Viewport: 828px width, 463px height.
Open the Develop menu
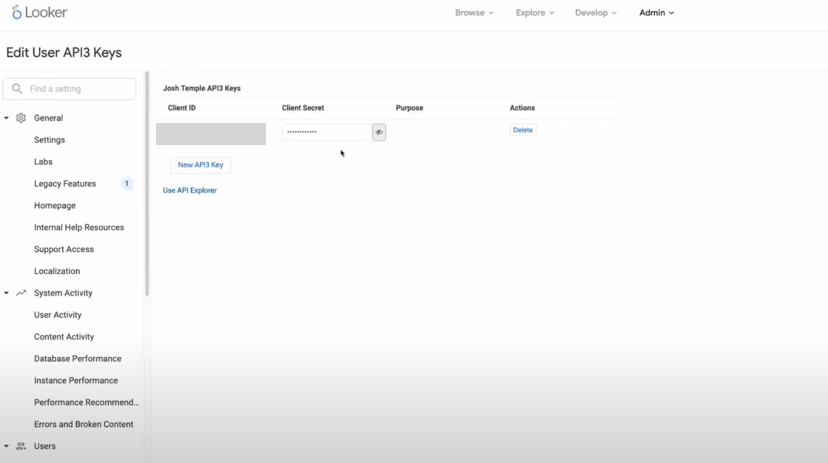pos(596,13)
